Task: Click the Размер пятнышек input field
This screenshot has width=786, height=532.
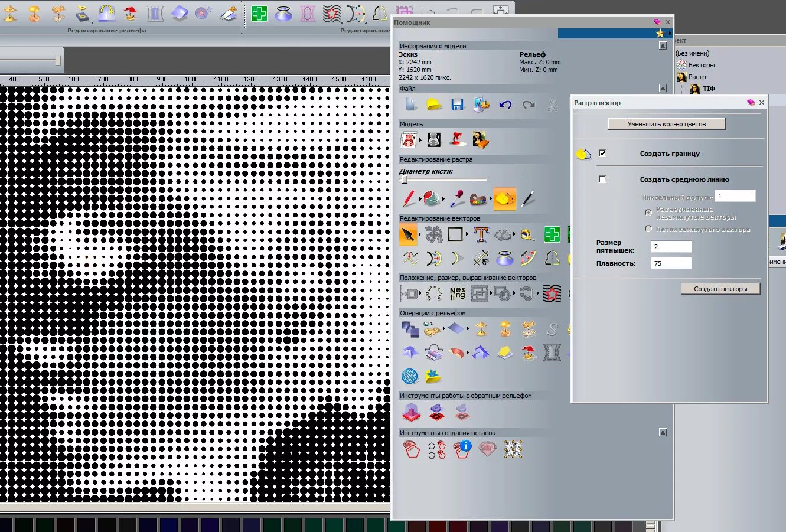Action: tap(671, 247)
